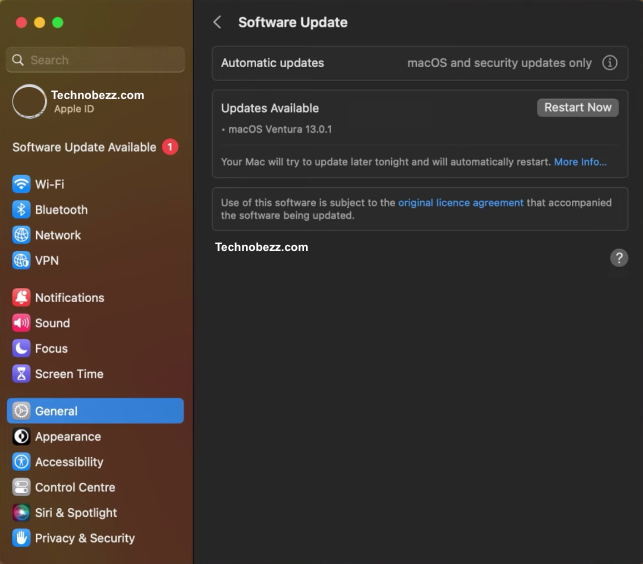Open the More Info link
This screenshot has width=643, height=564.
[x=580, y=162]
